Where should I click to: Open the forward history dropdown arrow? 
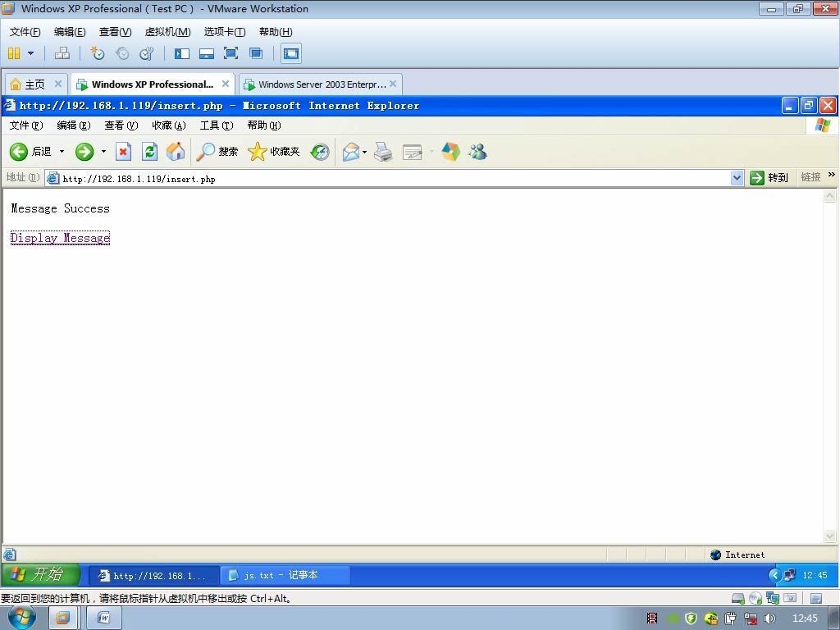point(103,152)
